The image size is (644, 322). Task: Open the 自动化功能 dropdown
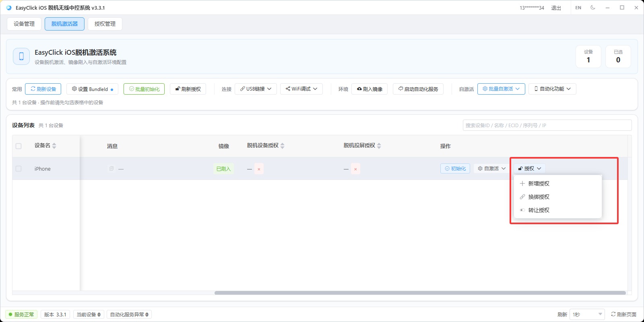point(552,89)
